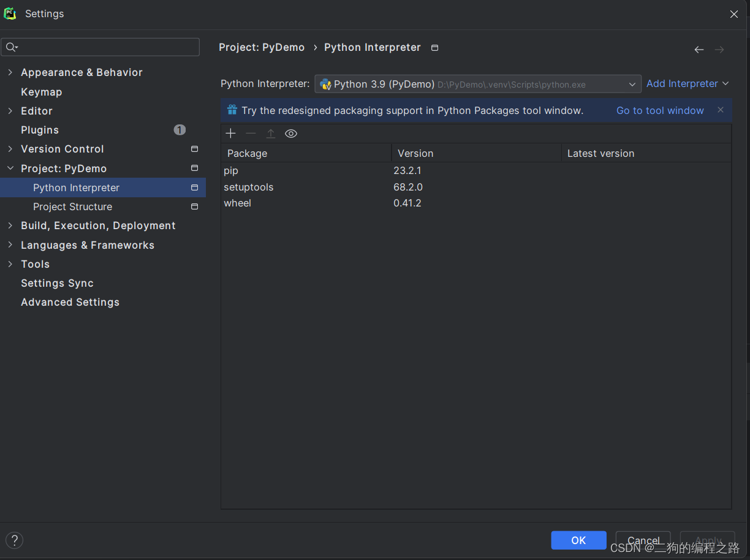
Task: Select Python Interpreter in the tree
Action: [x=103, y=187]
